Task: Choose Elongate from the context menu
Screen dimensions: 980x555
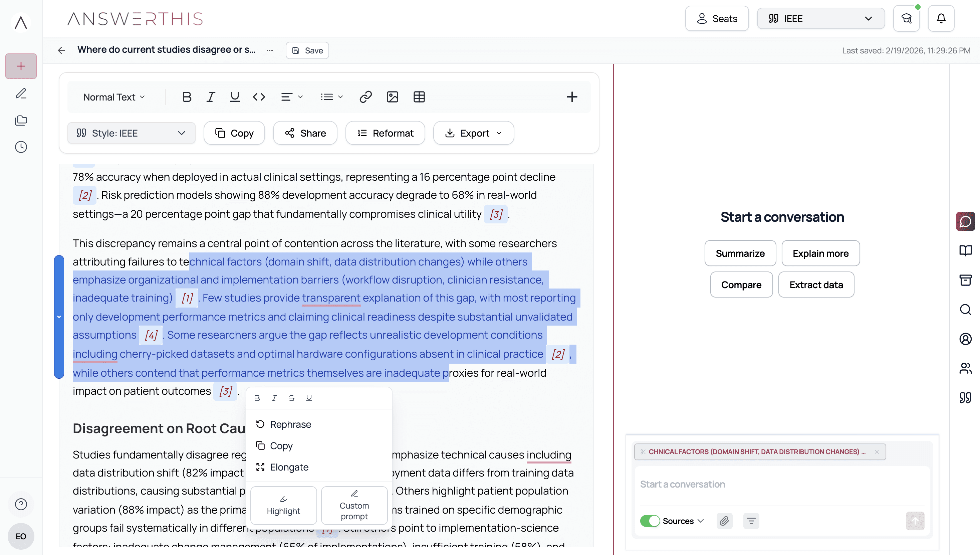Action: tap(289, 467)
